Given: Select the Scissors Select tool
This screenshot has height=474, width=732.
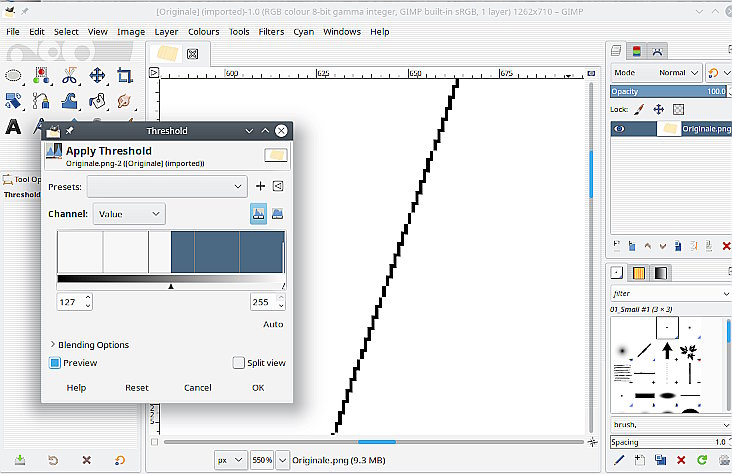Looking at the screenshot, I should (69, 75).
